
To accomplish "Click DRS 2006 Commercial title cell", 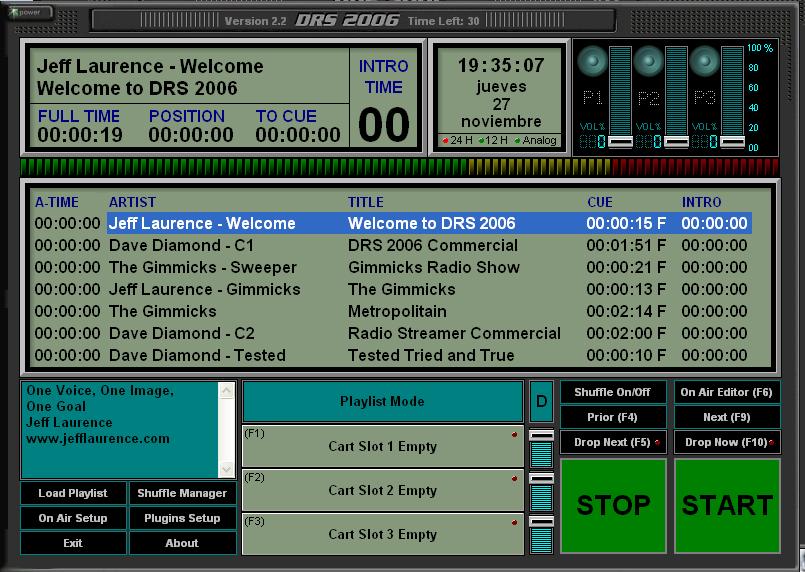I will [433, 245].
